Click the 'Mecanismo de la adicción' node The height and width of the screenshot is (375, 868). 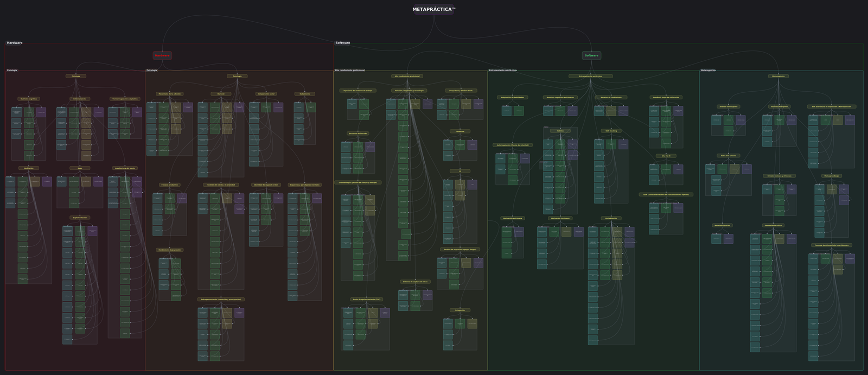tap(169, 94)
